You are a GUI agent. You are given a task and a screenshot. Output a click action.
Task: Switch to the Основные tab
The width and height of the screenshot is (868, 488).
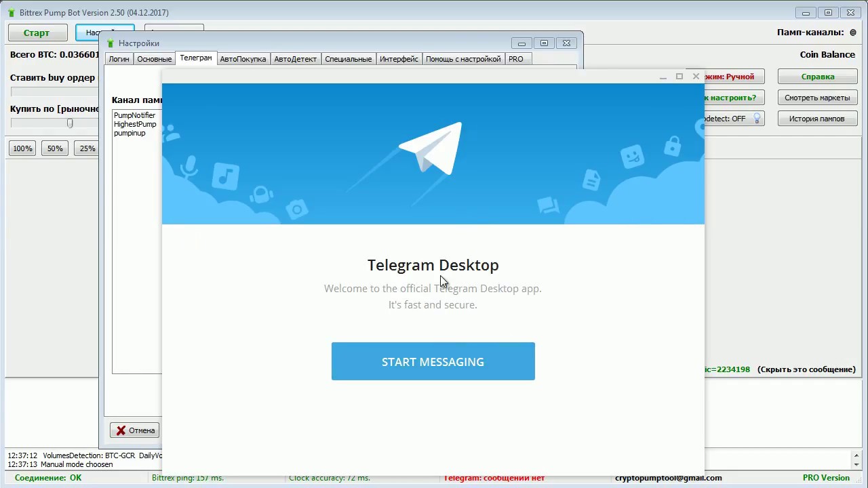click(x=154, y=59)
